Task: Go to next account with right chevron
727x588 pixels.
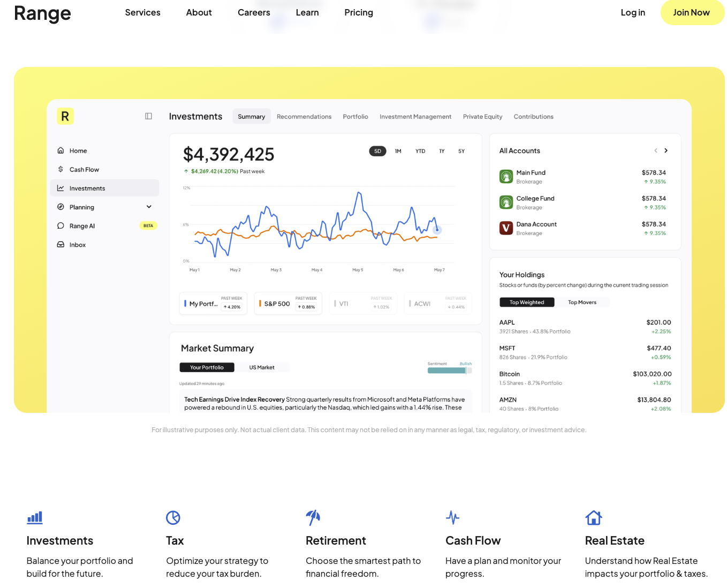Action: point(666,150)
